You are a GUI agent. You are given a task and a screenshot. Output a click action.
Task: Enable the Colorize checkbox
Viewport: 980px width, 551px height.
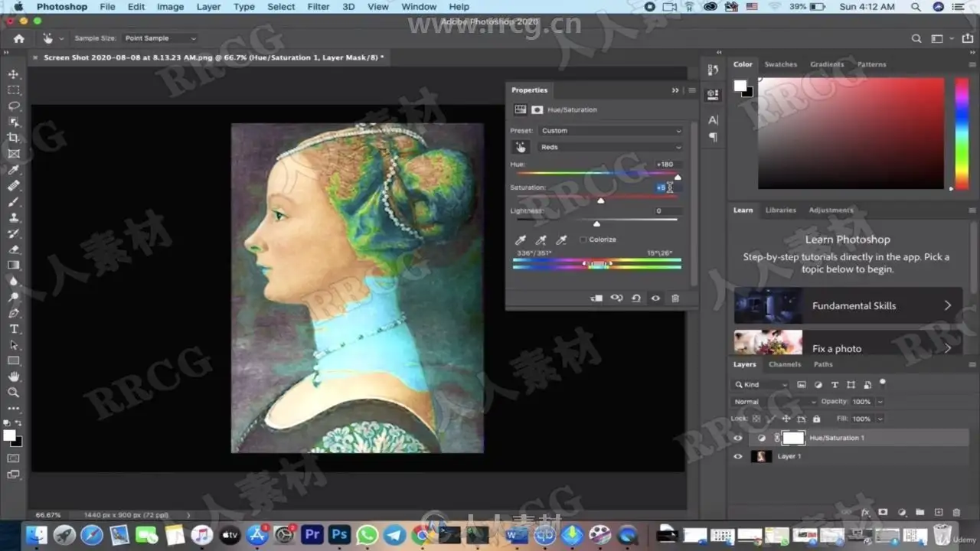tap(583, 240)
